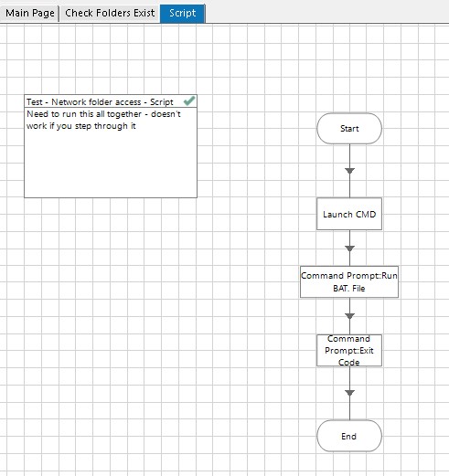Click arrowhead between Exit Code and End

(349, 393)
